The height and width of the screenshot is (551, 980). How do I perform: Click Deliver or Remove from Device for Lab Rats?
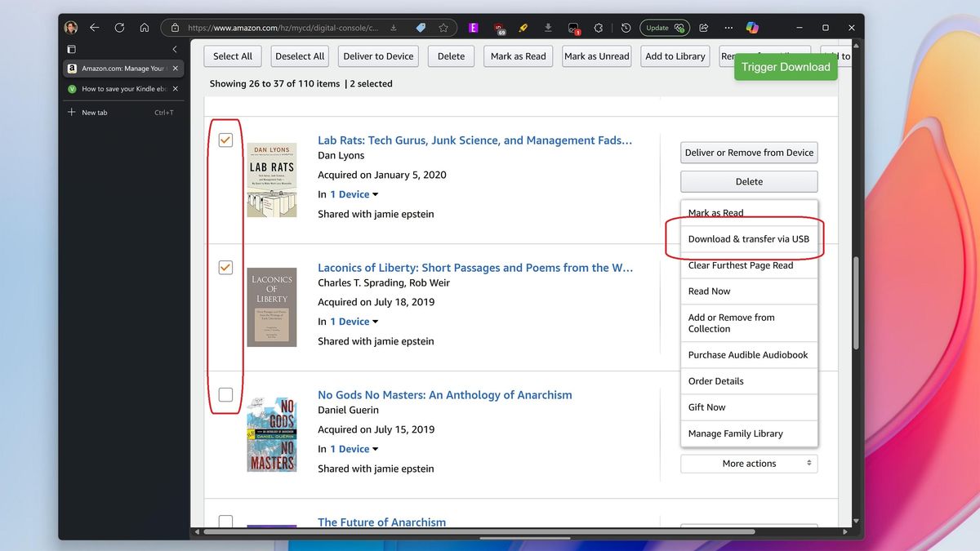(x=749, y=153)
